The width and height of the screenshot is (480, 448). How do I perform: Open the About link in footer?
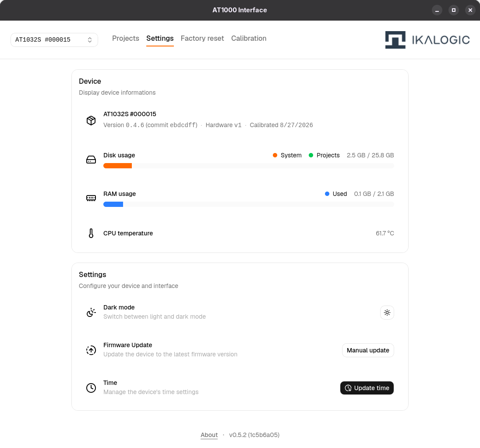coord(209,435)
